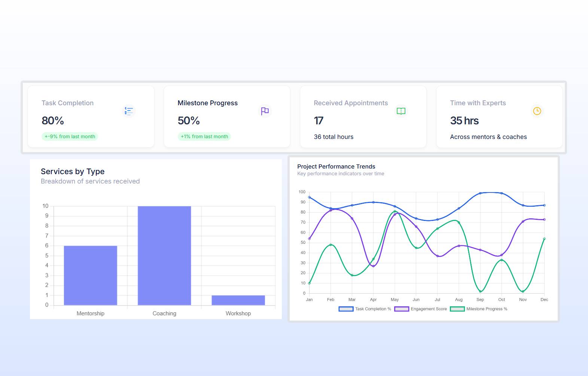
Task: Open the Task Completion 80% card
Action: (91, 116)
